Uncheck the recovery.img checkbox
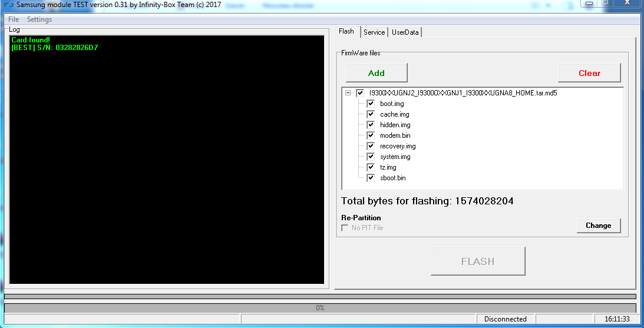Viewport: 644px width, 328px height. (371, 145)
